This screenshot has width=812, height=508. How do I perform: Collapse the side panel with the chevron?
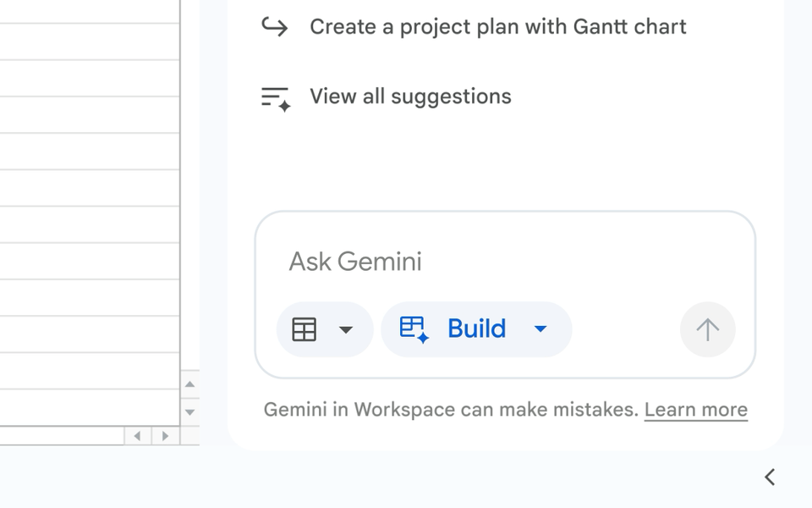(x=770, y=477)
